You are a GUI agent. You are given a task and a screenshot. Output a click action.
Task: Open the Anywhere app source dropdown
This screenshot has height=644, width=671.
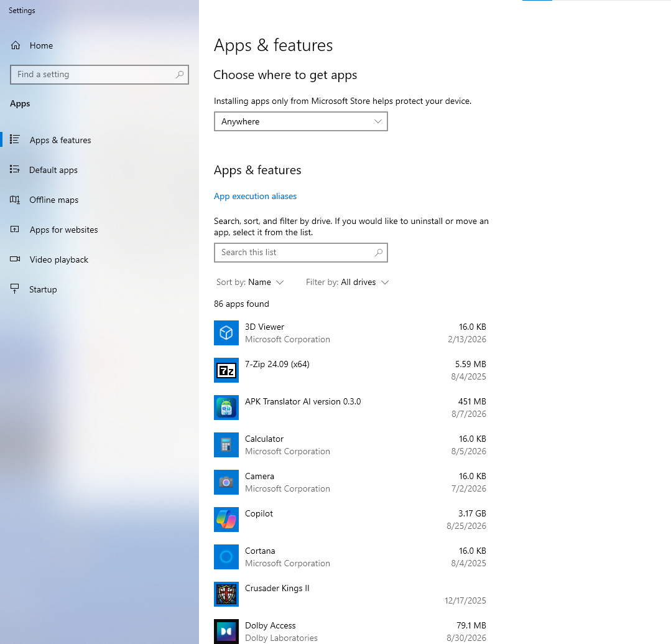301,121
